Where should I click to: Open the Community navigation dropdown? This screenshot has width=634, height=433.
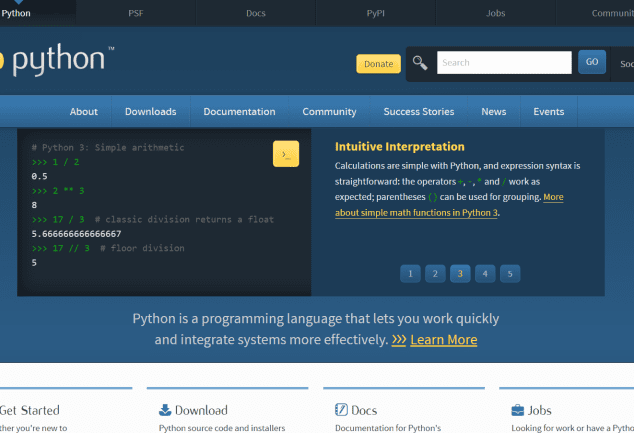(x=329, y=112)
